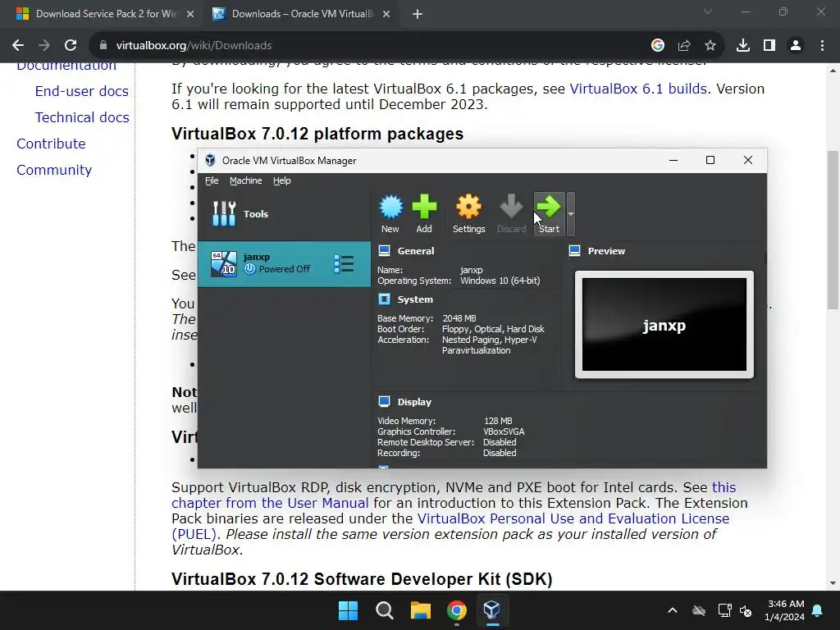Switch to the Downloads Oracle VM VirtualBox tab
Image resolution: width=840 pixels, height=630 pixels.
point(302,14)
